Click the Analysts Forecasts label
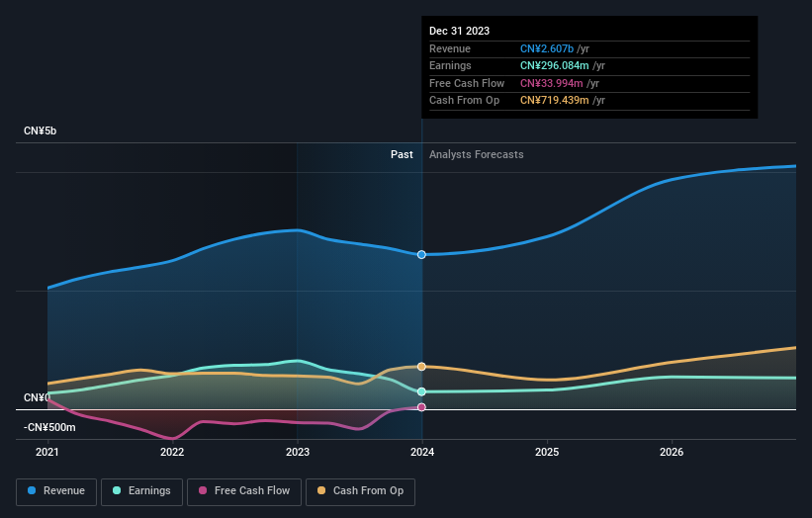This screenshot has width=812, height=518. [x=477, y=154]
